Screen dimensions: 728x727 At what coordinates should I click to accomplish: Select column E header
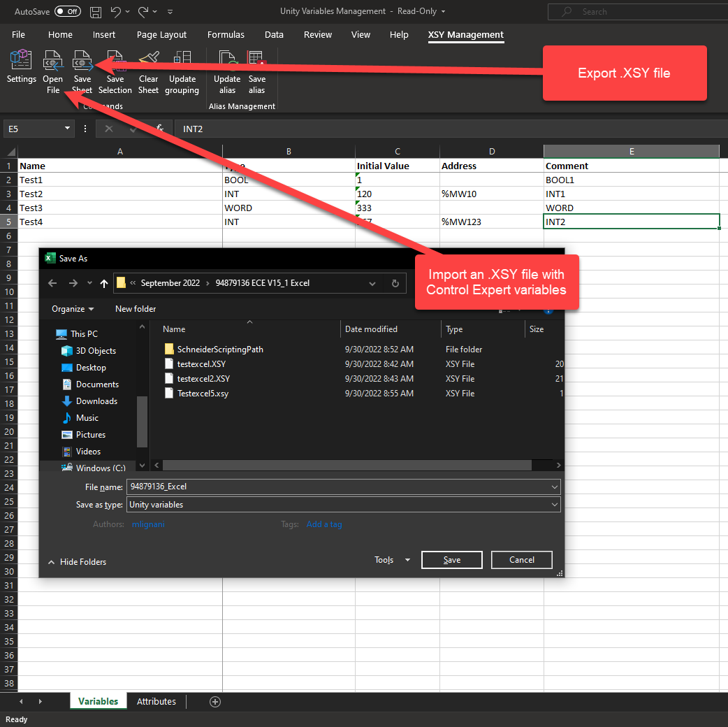(632, 152)
